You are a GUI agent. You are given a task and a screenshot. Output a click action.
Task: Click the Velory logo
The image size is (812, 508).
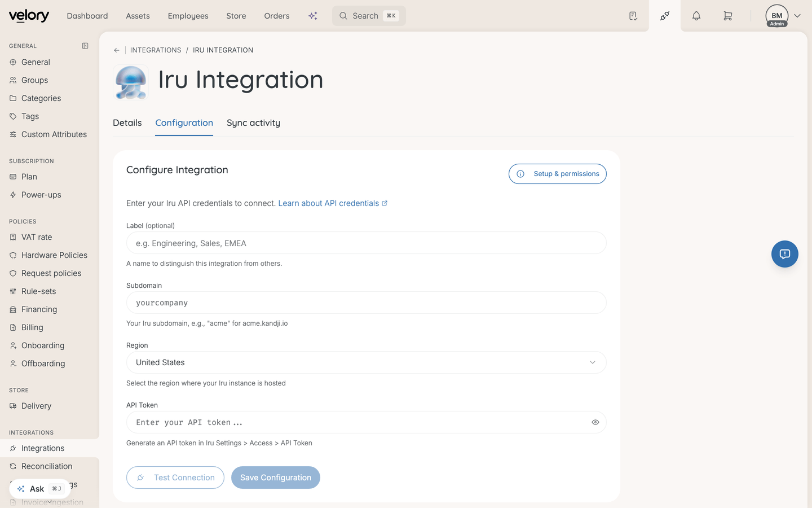[29, 16]
